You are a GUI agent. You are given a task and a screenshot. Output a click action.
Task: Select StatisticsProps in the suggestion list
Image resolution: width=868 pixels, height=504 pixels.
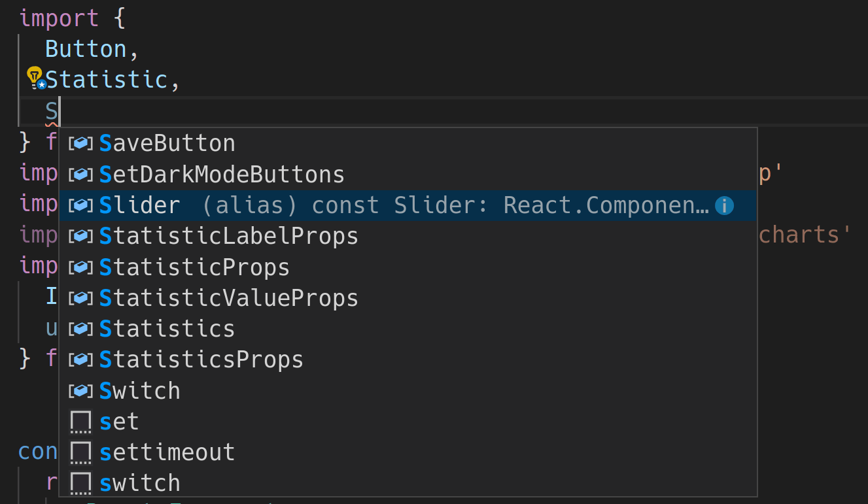pyautogui.click(x=201, y=360)
